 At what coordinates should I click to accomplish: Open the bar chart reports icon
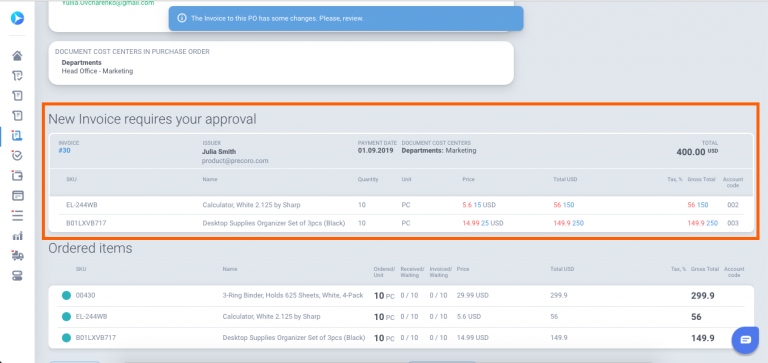pyautogui.click(x=17, y=236)
